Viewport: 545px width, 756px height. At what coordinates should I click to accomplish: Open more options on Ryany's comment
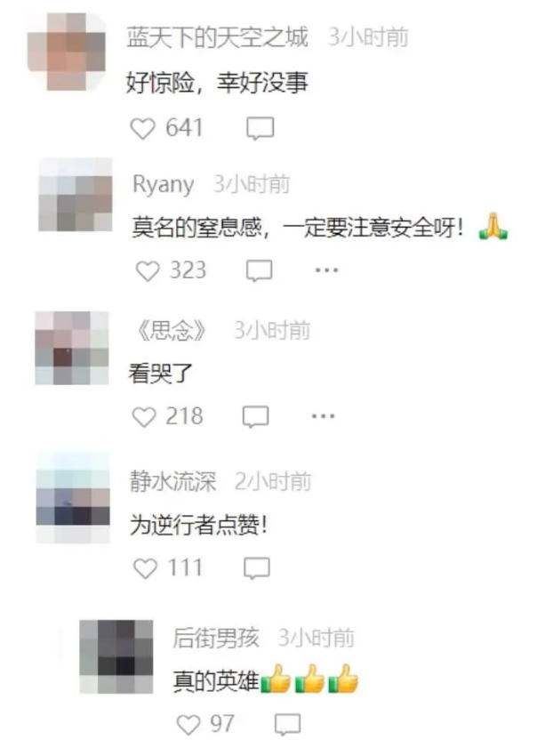(326, 270)
